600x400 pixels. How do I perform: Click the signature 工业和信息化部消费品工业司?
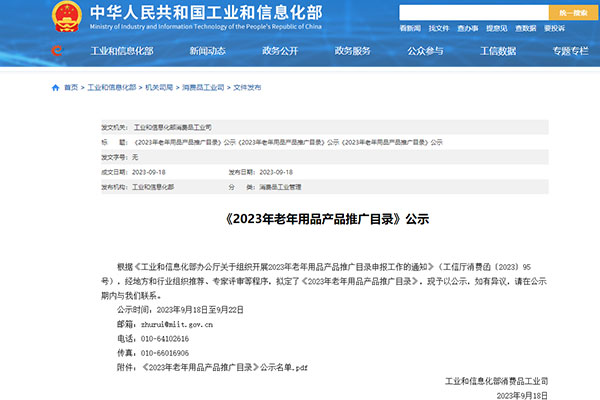pyautogui.click(x=497, y=381)
